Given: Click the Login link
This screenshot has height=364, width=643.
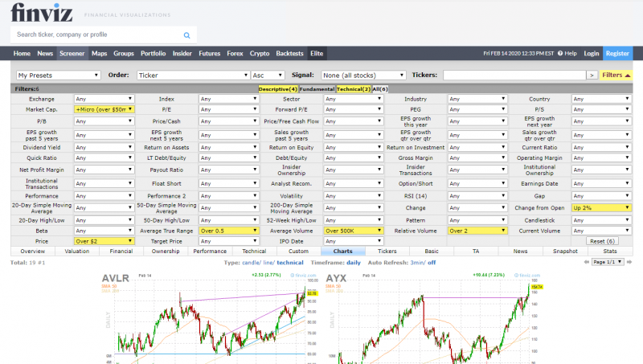Looking at the screenshot, I should (x=592, y=53).
